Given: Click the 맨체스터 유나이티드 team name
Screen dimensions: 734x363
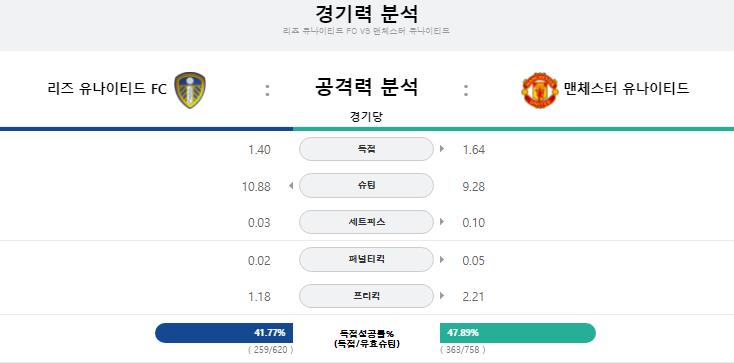Looking at the screenshot, I should [626, 89].
